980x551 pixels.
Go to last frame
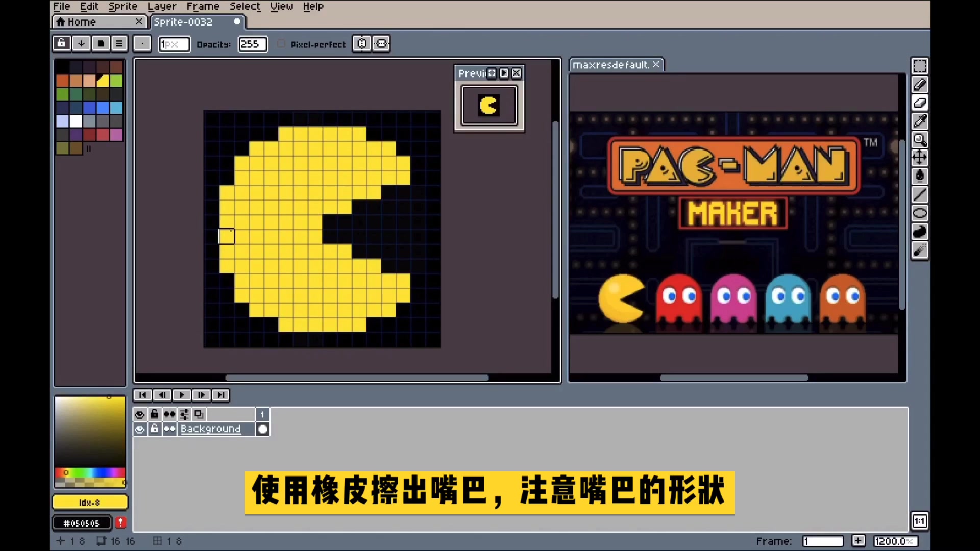point(220,395)
